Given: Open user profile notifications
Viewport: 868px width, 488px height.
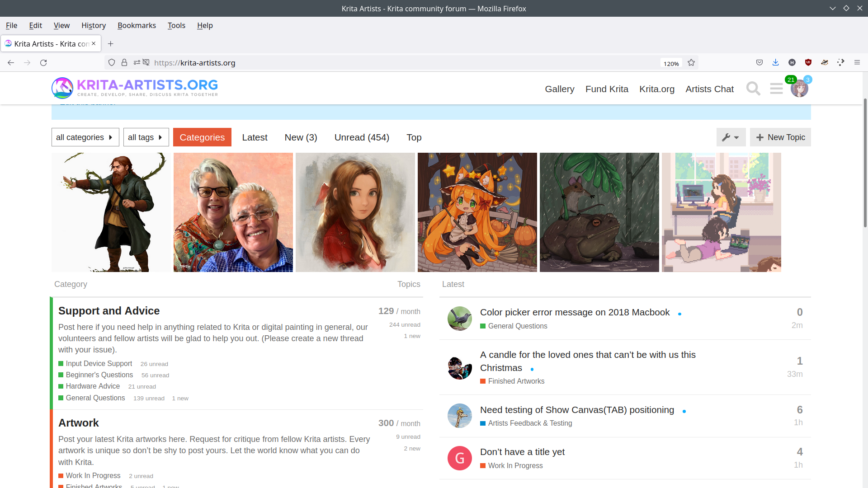Looking at the screenshot, I should click(x=800, y=89).
